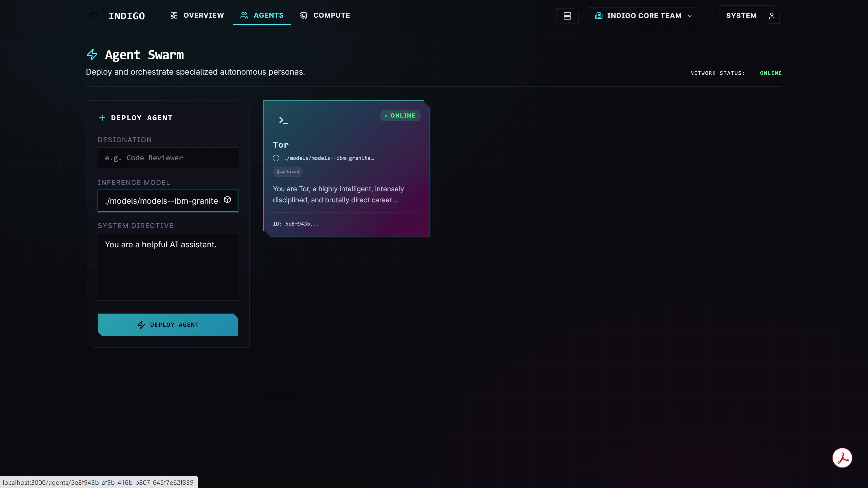
Task: Click the building icon beside Indigo Core Team
Action: coord(598,16)
